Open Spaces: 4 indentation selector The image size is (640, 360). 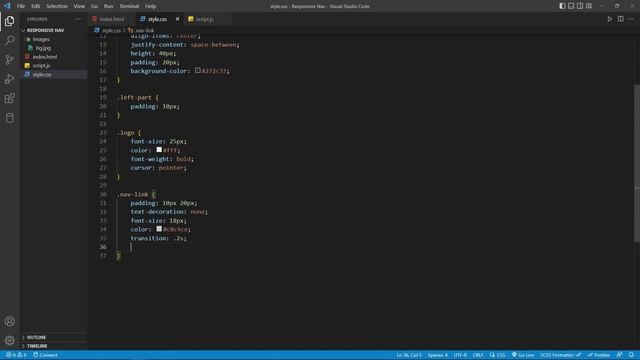tap(438, 355)
